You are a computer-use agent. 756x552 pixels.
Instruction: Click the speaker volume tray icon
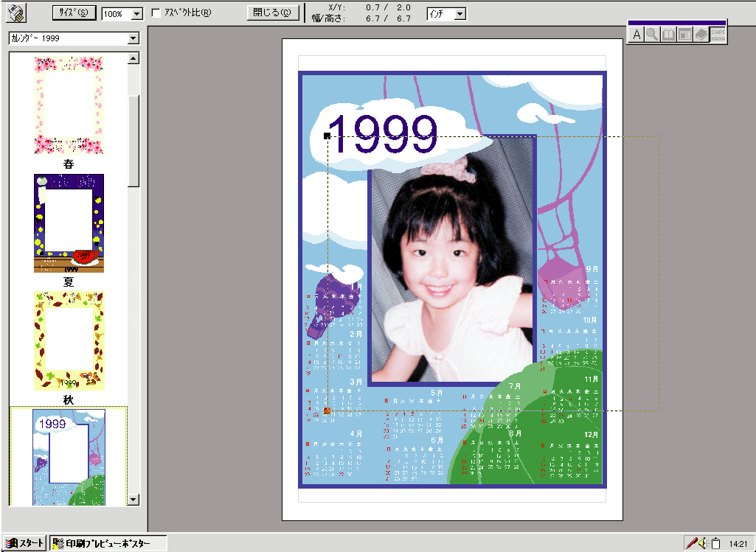point(703,543)
